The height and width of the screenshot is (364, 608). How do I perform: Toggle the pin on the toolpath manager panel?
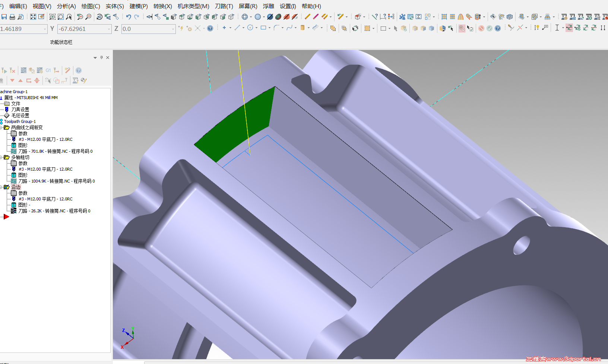pyautogui.click(x=101, y=57)
